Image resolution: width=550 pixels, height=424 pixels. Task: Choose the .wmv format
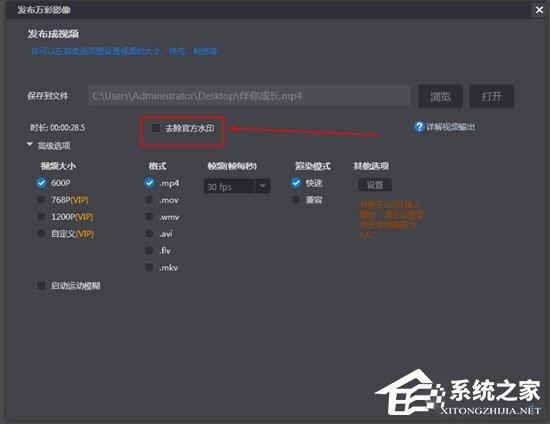click(149, 217)
